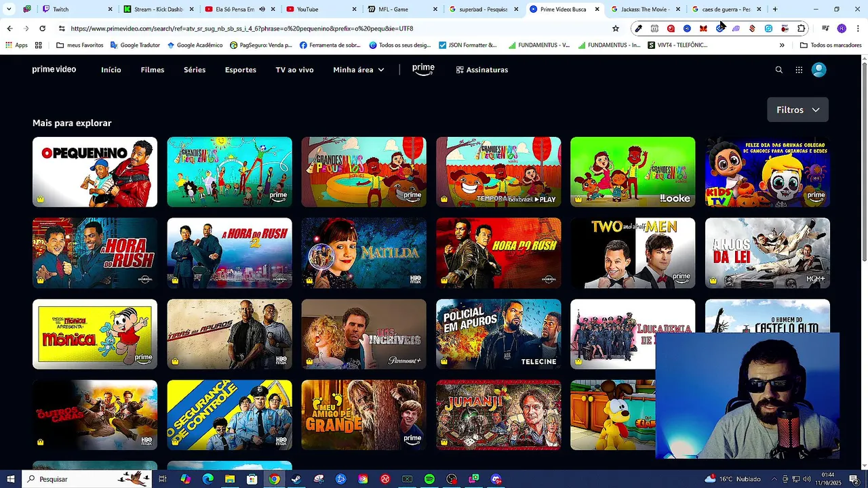The width and height of the screenshot is (868, 488).
Task: Open Steam from the taskbar
Action: 296,479
